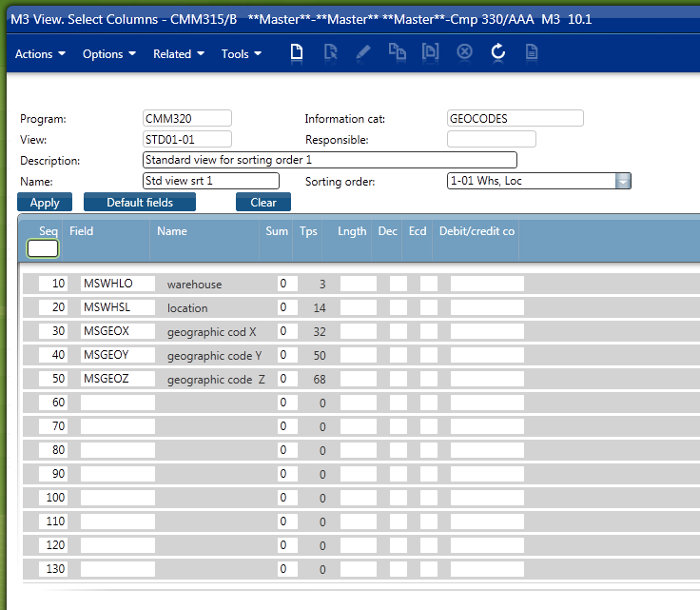Image resolution: width=700 pixels, height=610 pixels.
Task: Click the pencil Change icon
Action: point(363,53)
